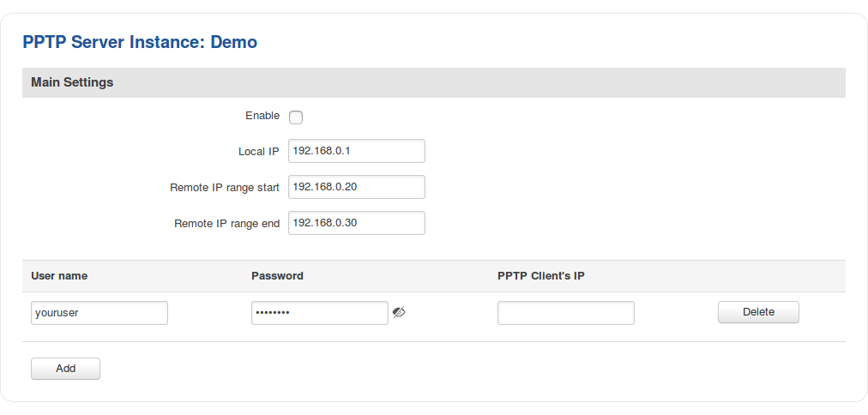Image resolution: width=868 pixels, height=415 pixels.
Task: Click the User name field containing youruser
Action: click(99, 313)
